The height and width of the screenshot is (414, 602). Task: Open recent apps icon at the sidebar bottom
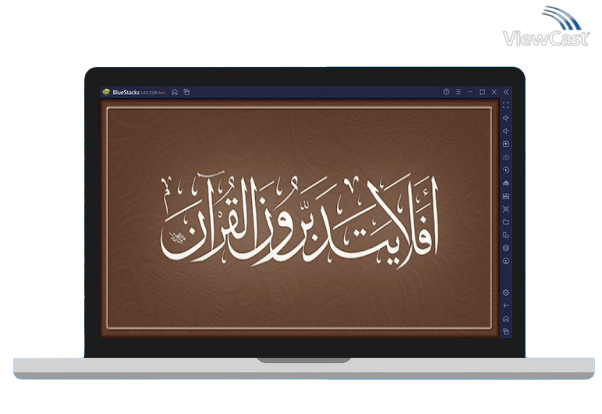pos(506,331)
